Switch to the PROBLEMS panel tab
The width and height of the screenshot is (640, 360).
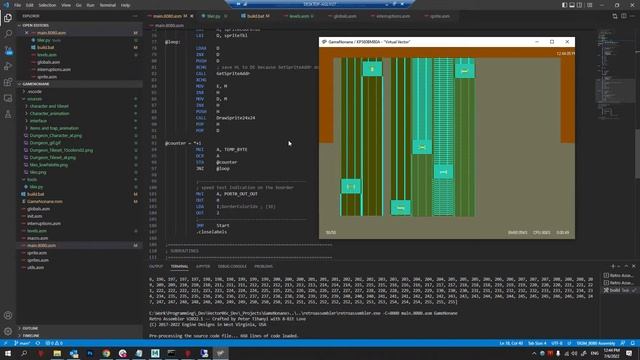point(263,266)
